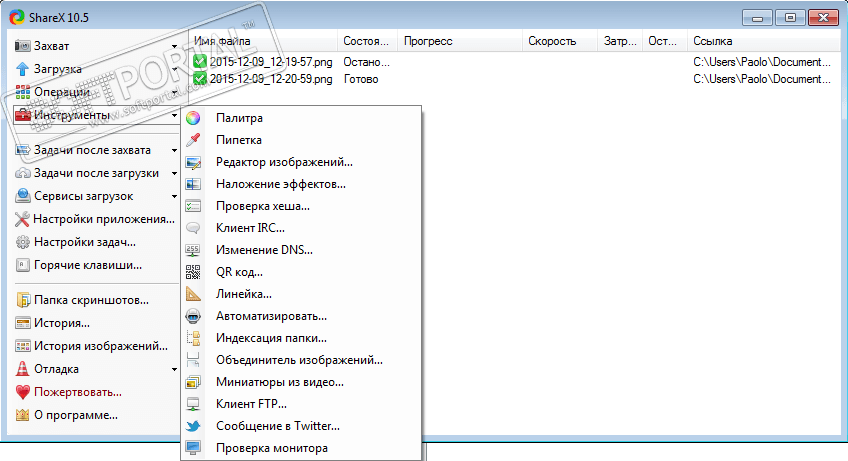
Task: Click the red toolbox icon
Action: 23,115
